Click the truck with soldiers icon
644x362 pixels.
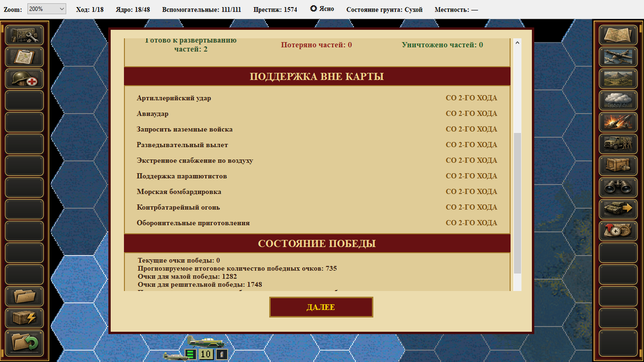(x=618, y=143)
